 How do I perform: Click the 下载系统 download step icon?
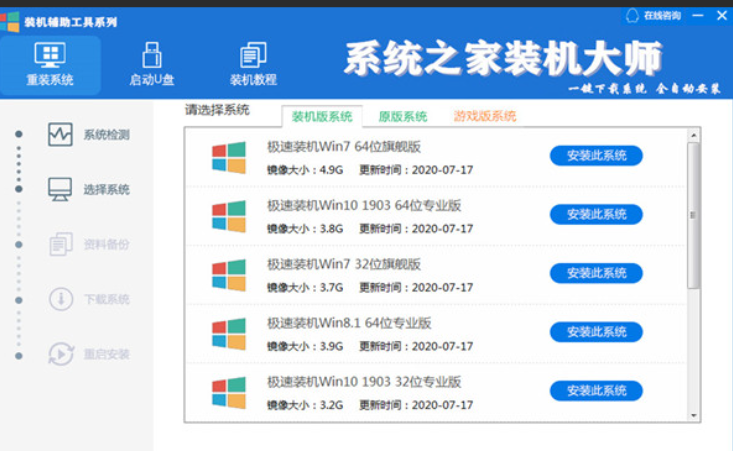click(61, 299)
